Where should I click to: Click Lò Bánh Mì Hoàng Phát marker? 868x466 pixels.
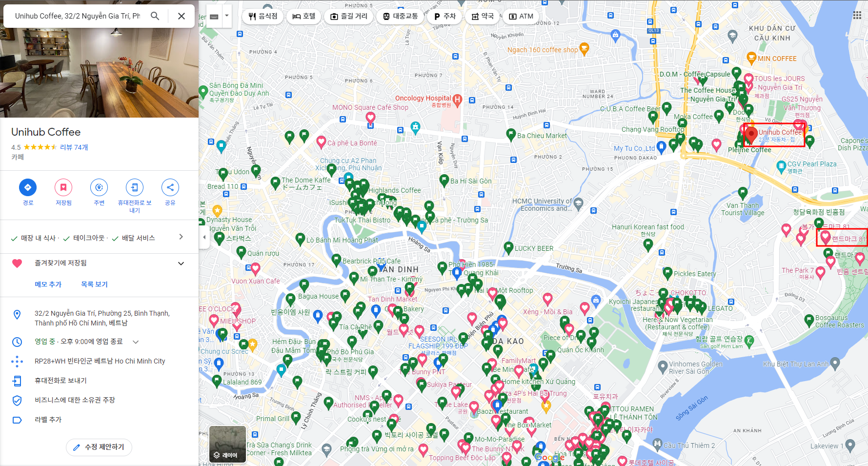(301, 239)
